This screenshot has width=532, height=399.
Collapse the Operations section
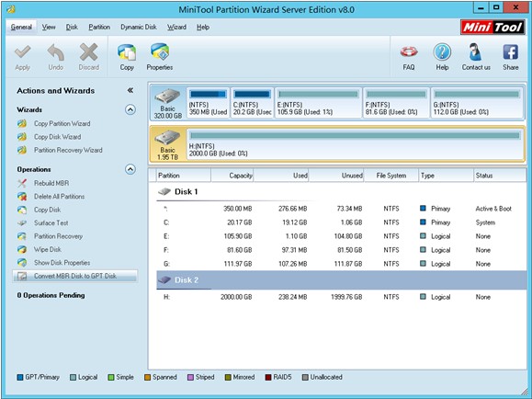[130, 169]
